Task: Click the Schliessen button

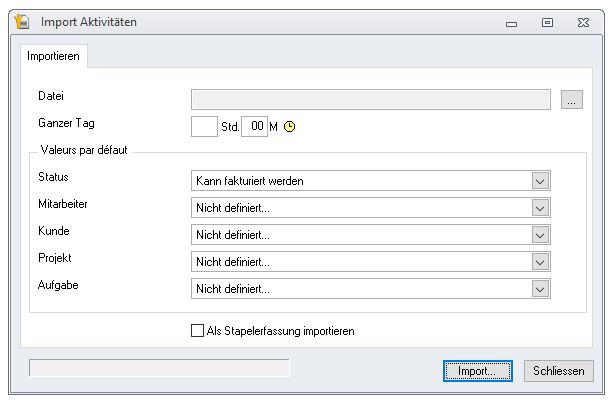Action: click(x=559, y=371)
